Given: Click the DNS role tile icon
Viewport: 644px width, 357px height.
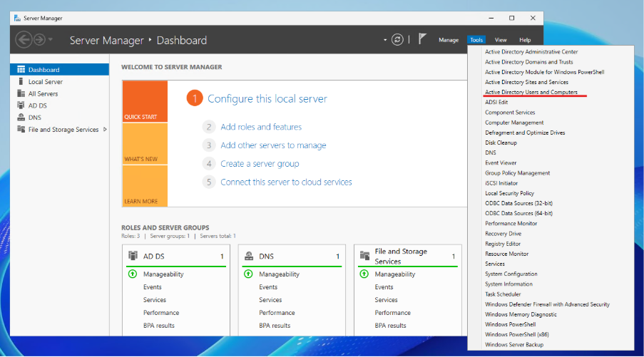Looking at the screenshot, I should (x=249, y=256).
